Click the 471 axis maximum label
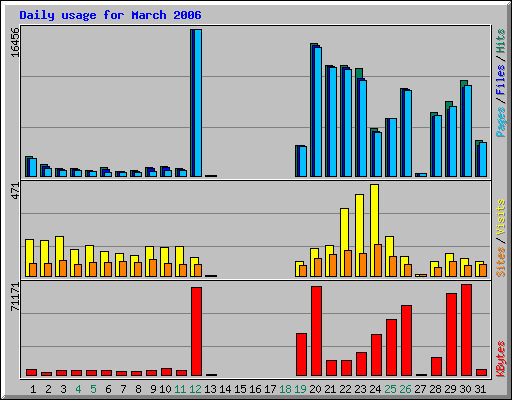512x400 pixels. pos(15,191)
